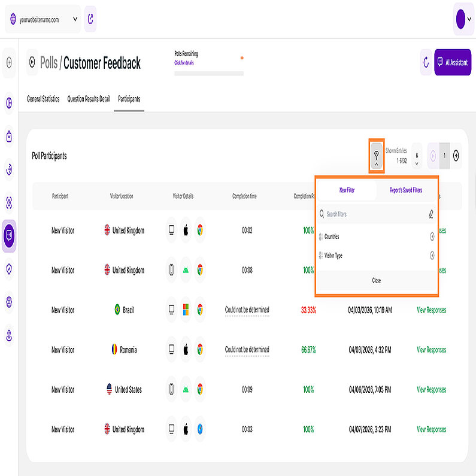
Task: Click the Apple icon in Romania row
Action: coord(186,350)
